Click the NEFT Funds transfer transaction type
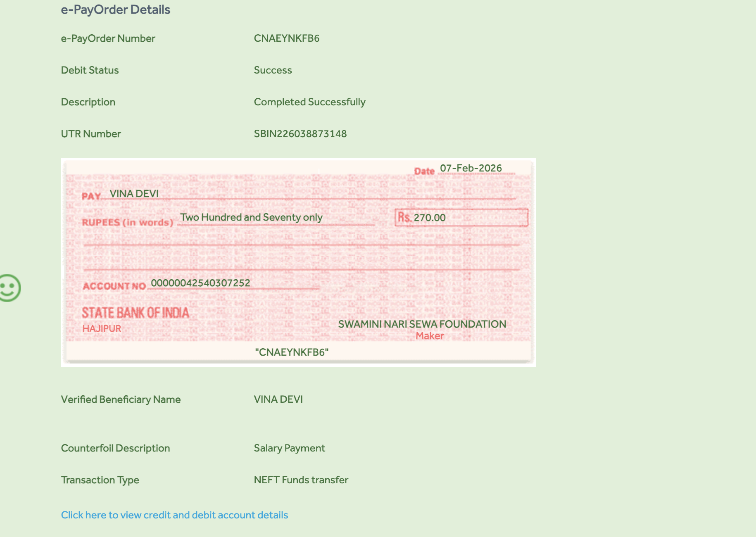Image resolution: width=756 pixels, height=537 pixels. click(301, 480)
